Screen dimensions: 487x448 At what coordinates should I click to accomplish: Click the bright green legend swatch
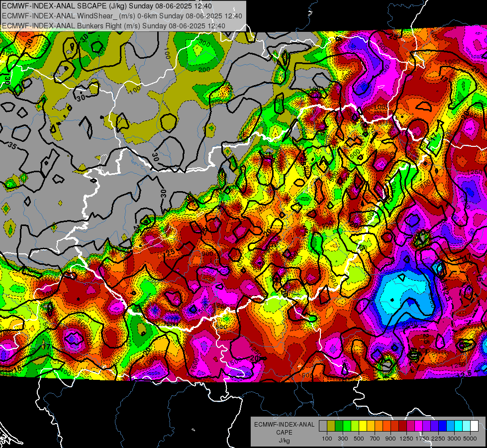(x=347, y=426)
